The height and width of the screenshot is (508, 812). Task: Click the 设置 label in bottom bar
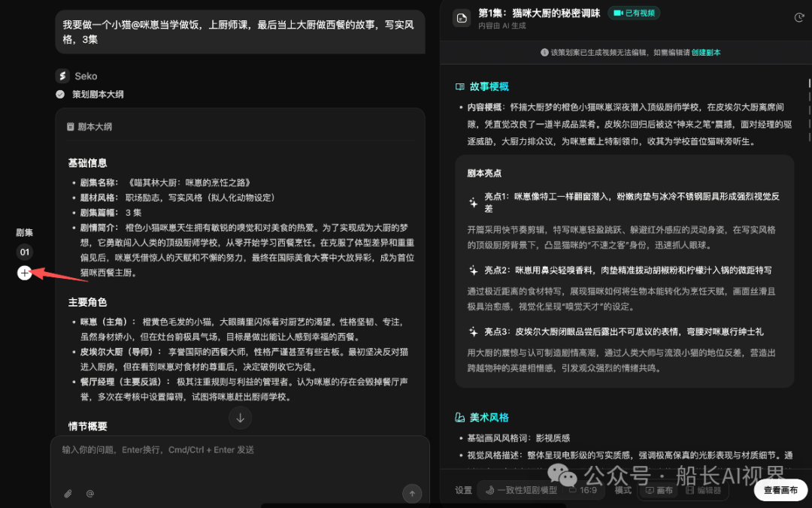(463, 490)
